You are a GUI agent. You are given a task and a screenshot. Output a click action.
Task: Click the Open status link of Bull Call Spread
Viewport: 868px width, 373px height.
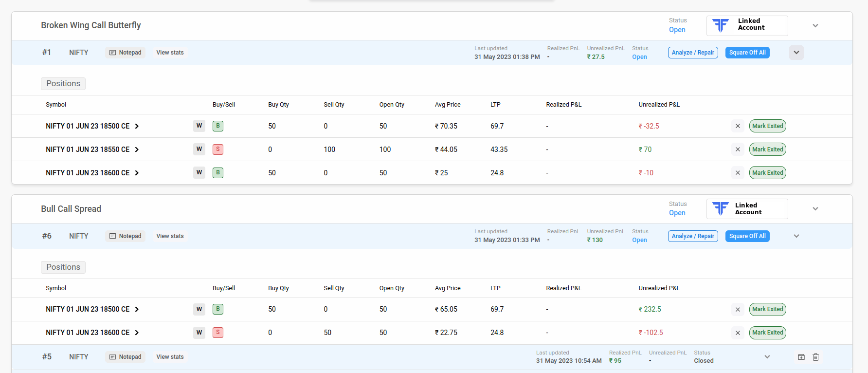[x=677, y=213]
